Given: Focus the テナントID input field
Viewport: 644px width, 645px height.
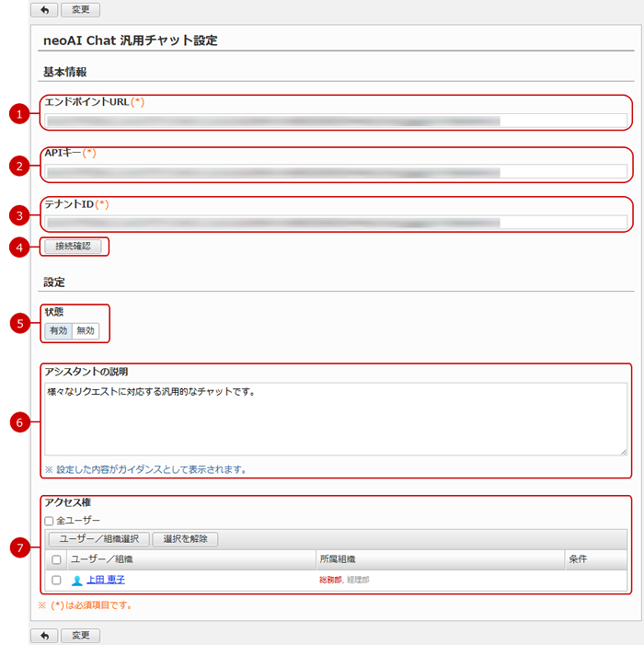Looking at the screenshot, I should click(x=336, y=223).
